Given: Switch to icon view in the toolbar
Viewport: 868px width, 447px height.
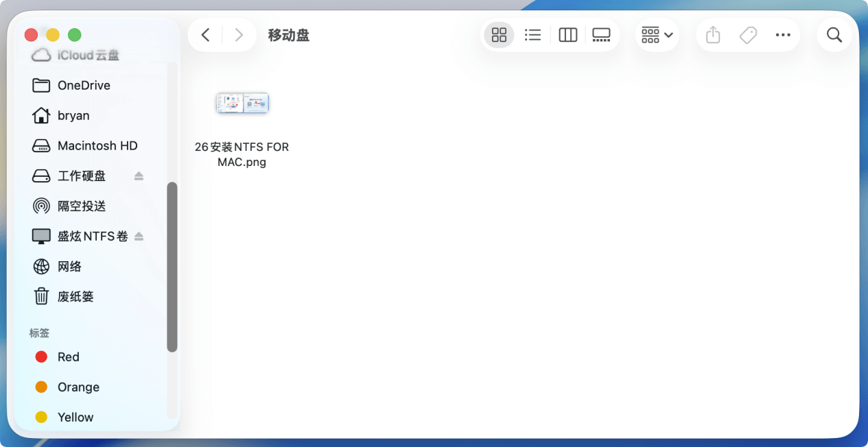Looking at the screenshot, I should click(x=498, y=34).
